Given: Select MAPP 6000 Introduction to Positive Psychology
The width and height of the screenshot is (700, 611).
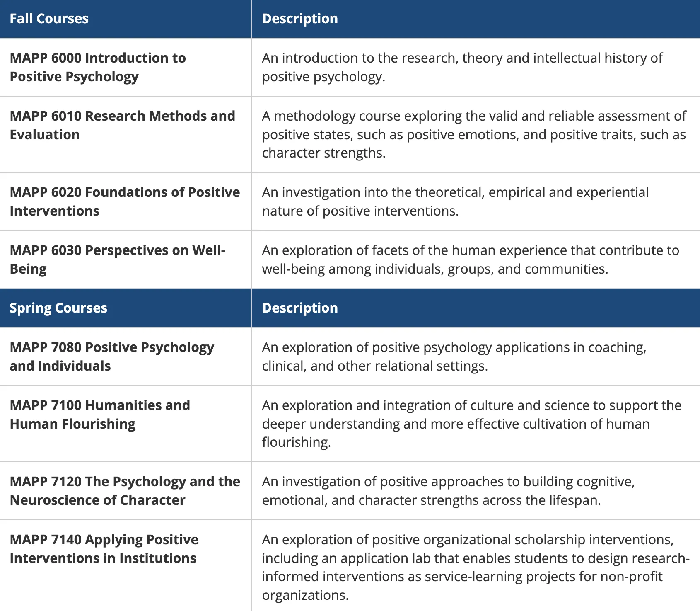Looking at the screenshot, I should click(98, 67).
